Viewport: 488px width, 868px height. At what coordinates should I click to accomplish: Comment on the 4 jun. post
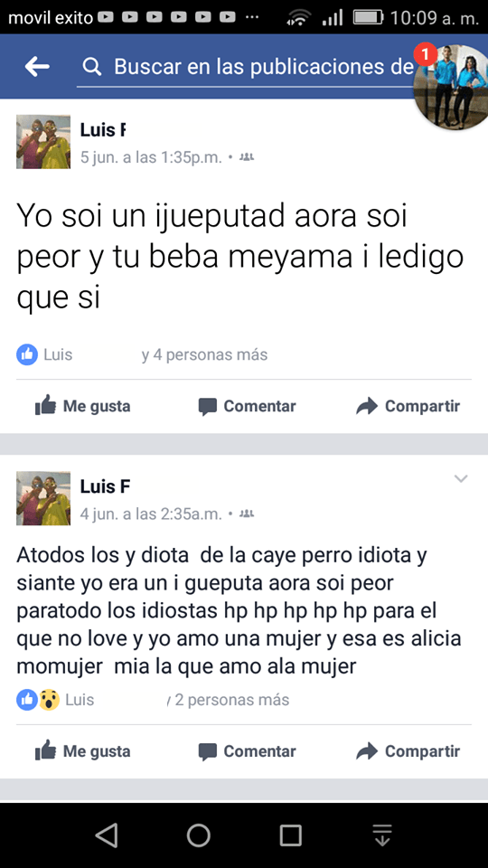pos(247,751)
